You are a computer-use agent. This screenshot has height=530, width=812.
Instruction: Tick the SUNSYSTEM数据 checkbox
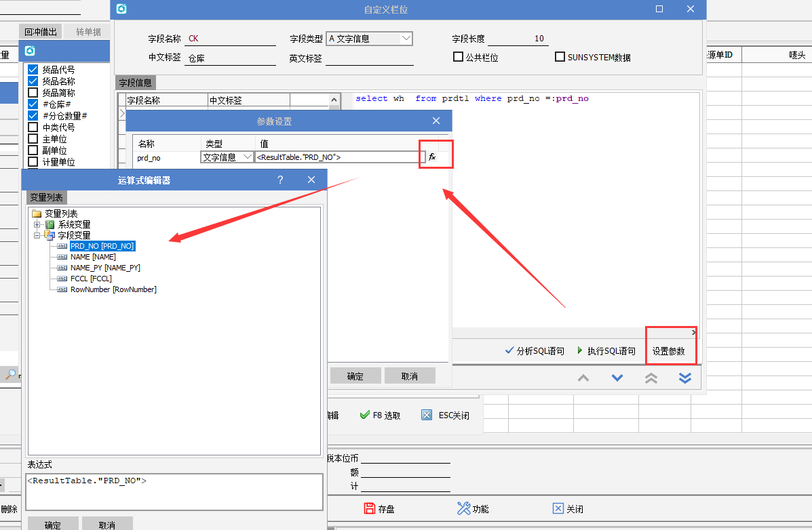point(560,58)
